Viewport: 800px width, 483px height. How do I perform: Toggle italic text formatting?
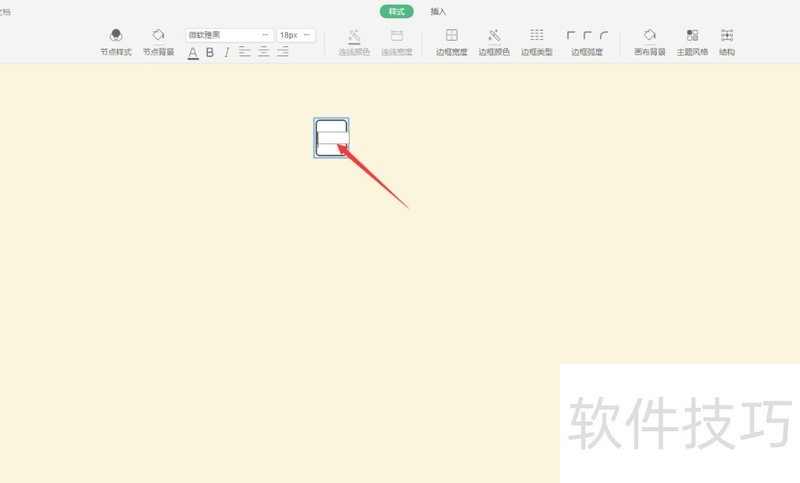227,52
